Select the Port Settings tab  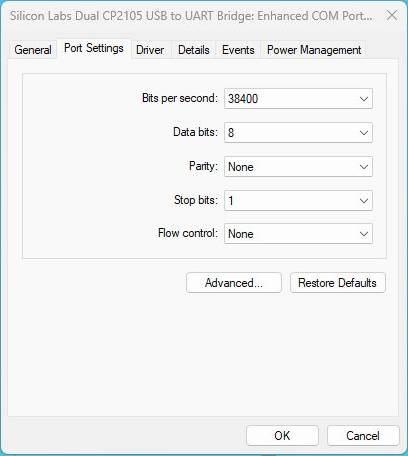[x=94, y=49]
